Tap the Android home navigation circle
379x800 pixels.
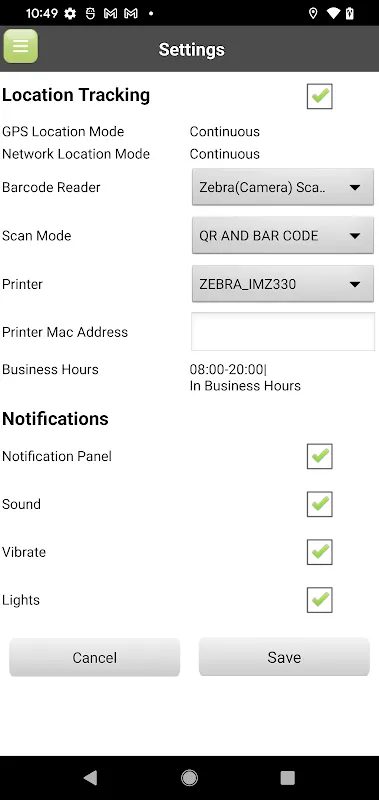point(189,777)
